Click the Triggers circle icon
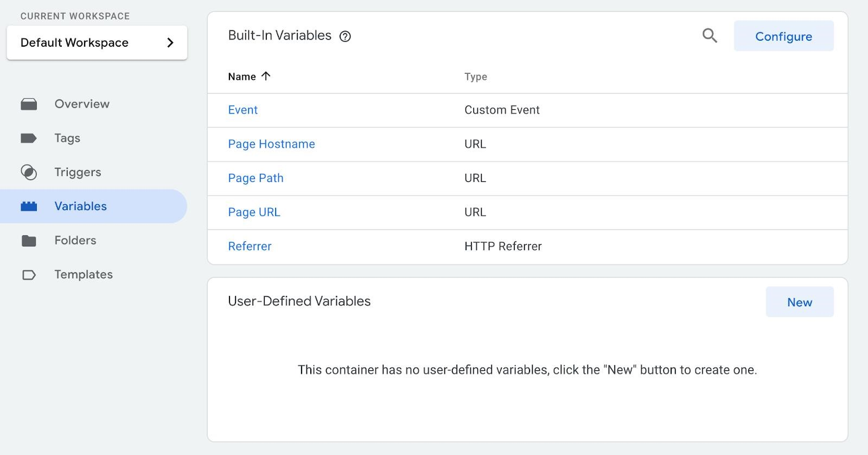The image size is (868, 455). 29,173
